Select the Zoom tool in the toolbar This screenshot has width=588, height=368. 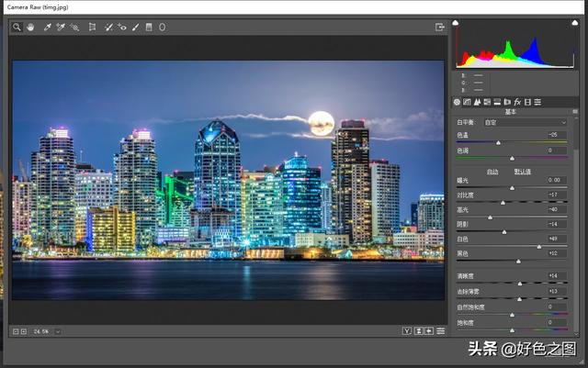pyautogui.click(x=17, y=28)
